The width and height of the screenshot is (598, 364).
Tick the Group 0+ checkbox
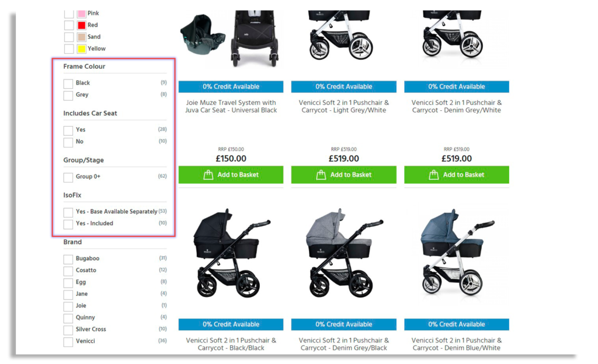coord(68,177)
